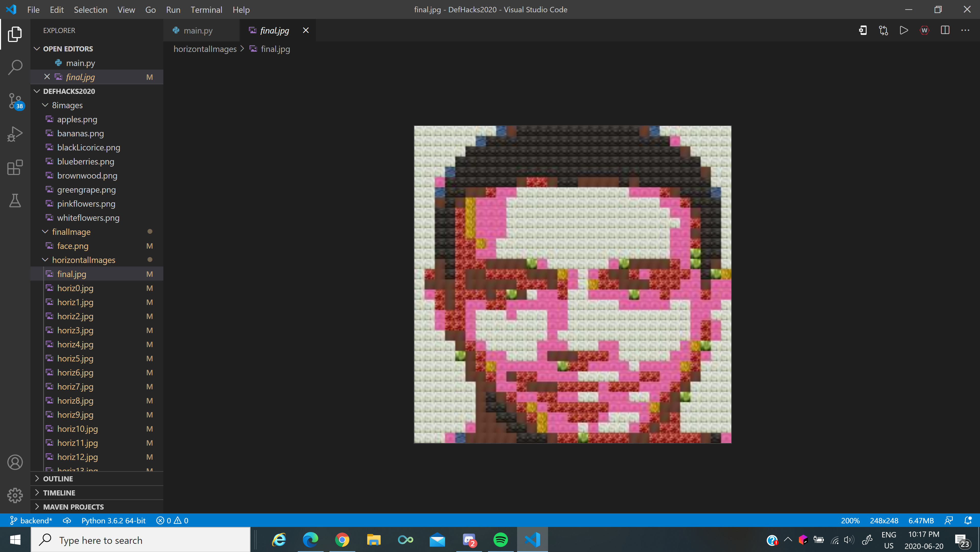The image size is (980, 552).
Task: Switch to the main.py editor tab
Action: coord(197,30)
